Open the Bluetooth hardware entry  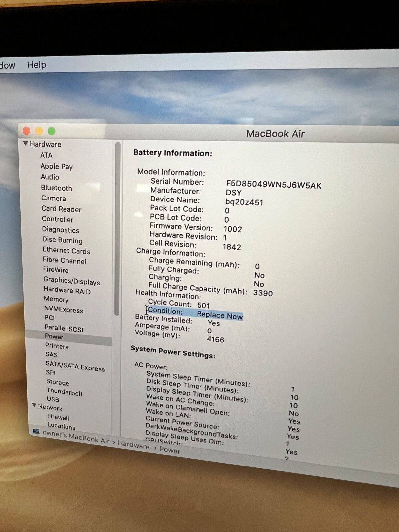pyautogui.click(x=57, y=188)
